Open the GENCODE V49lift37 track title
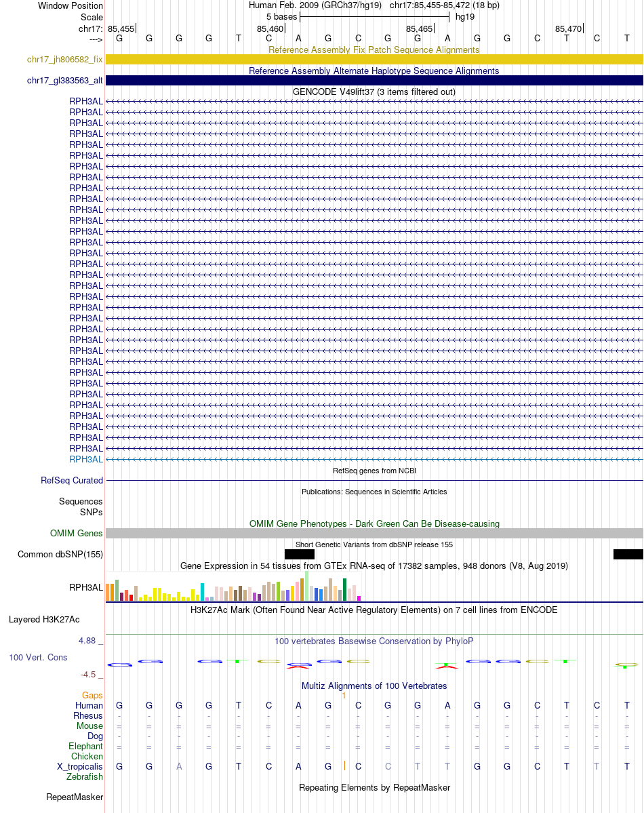 pos(374,92)
